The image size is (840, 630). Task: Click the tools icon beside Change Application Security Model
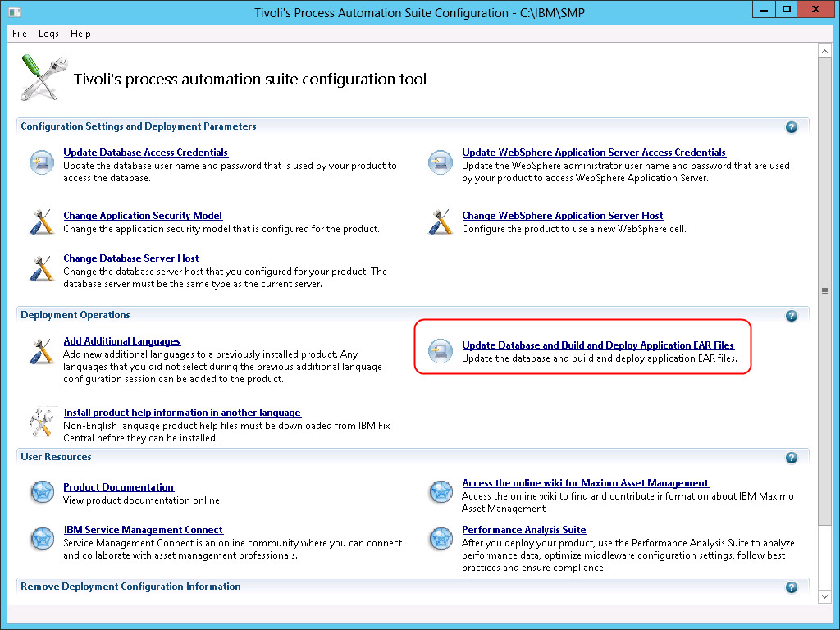pyautogui.click(x=42, y=221)
